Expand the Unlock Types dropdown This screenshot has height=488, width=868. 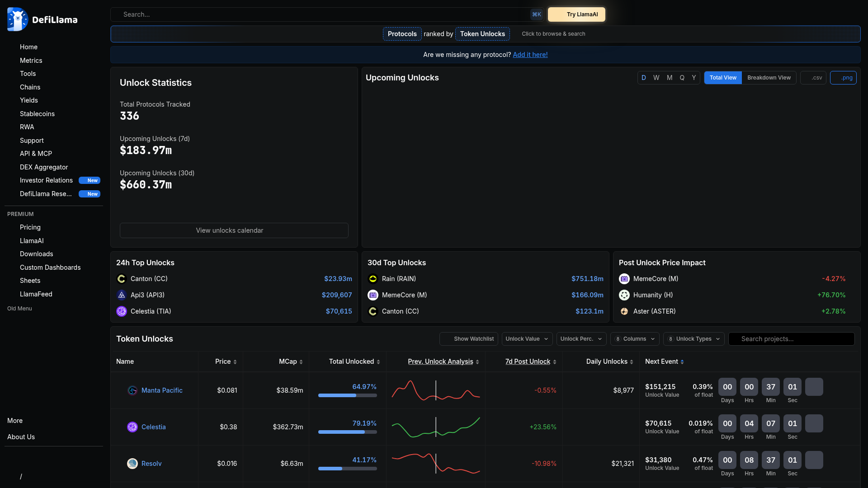click(x=694, y=339)
